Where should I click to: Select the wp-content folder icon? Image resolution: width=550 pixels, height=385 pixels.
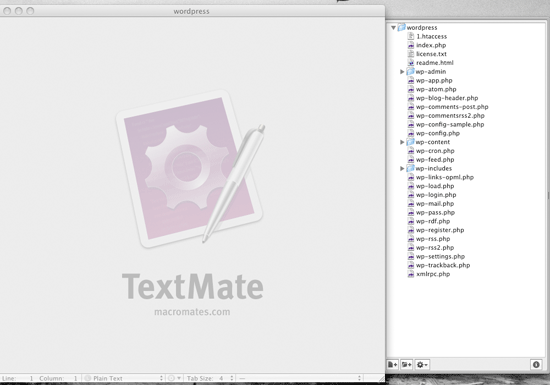pos(410,142)
